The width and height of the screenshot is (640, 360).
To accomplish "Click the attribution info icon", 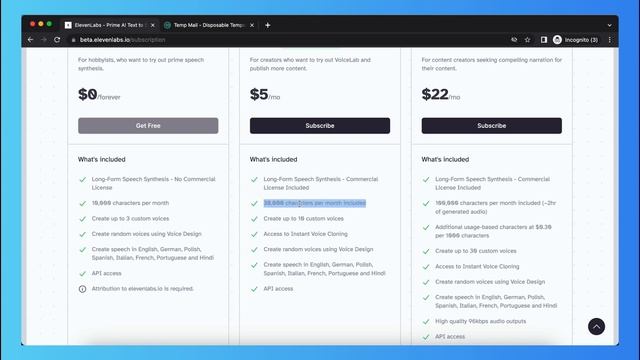I will pos(82,289).
